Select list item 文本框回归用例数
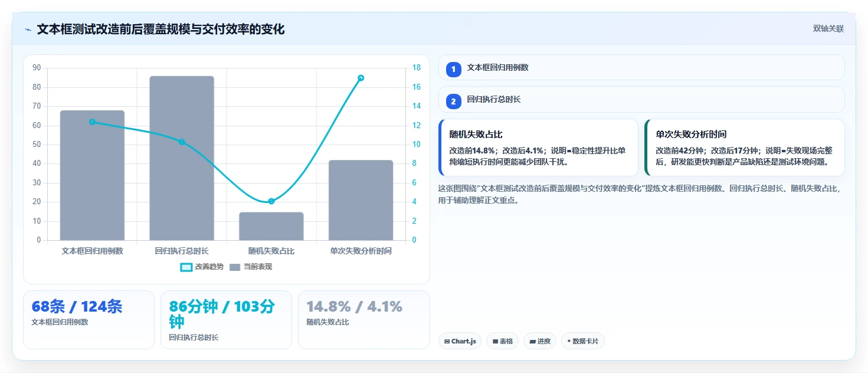Image resolution: width=868 pixels, height=373 pixels. 641,67
